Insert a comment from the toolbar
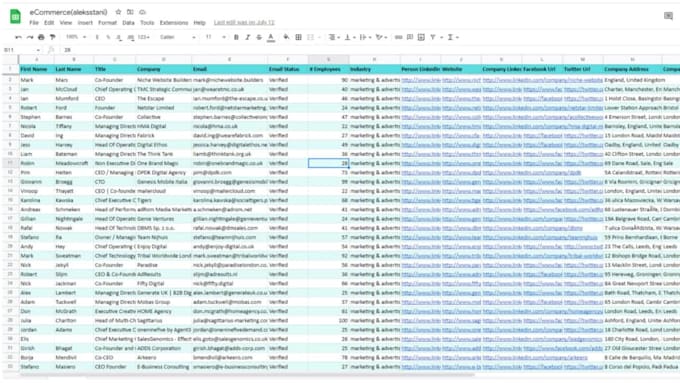 [x=410, y=37]
